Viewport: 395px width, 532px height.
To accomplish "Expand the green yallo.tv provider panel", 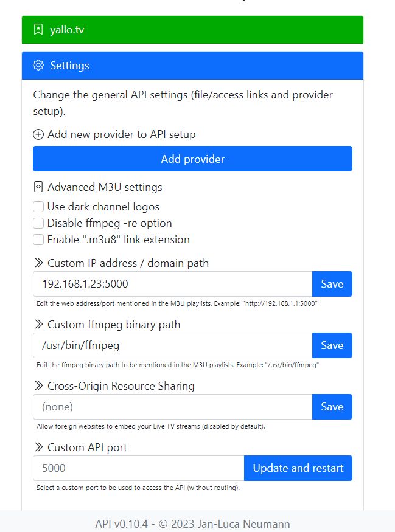I will 192,30.
